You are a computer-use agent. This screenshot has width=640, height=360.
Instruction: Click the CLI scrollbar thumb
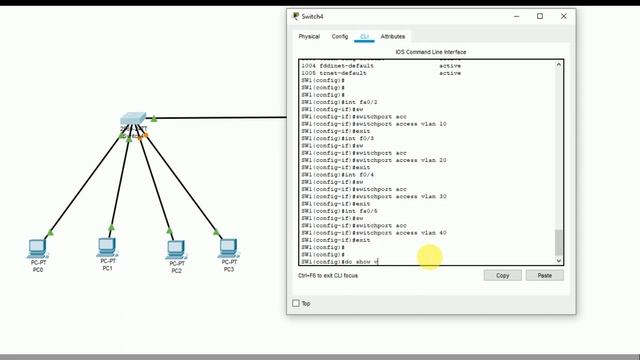(559, 242)
